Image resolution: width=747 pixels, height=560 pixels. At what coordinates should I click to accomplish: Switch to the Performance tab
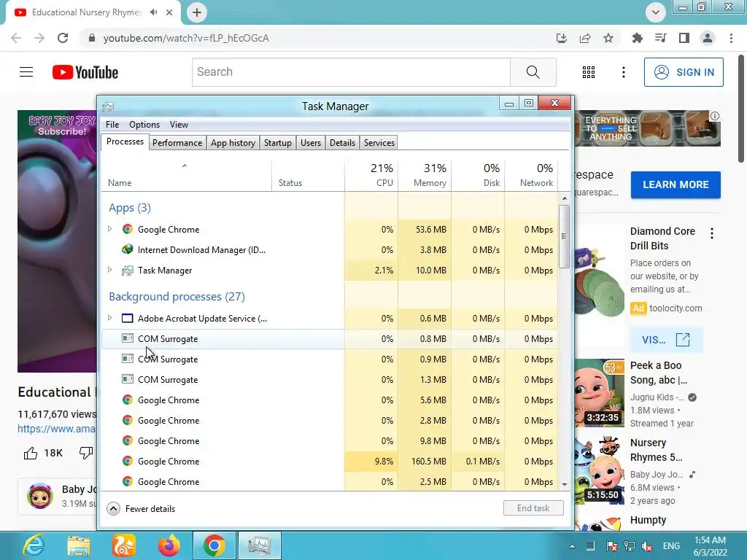tap(177, 143)
